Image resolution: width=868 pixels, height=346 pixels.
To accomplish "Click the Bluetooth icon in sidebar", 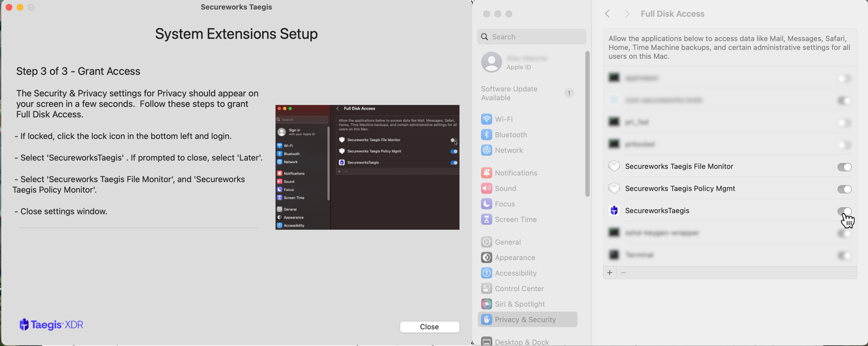I will [487, 135].
